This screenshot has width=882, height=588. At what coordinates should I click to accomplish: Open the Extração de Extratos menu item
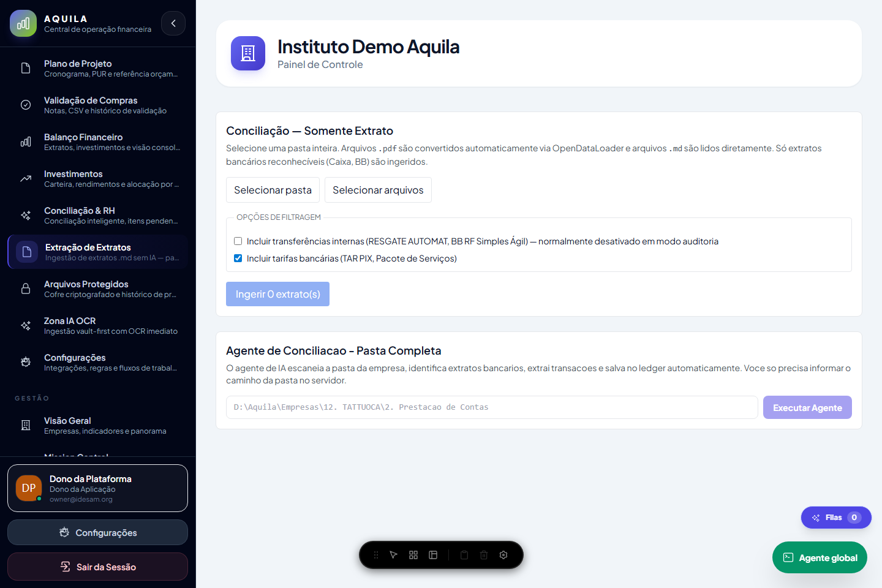98,252
